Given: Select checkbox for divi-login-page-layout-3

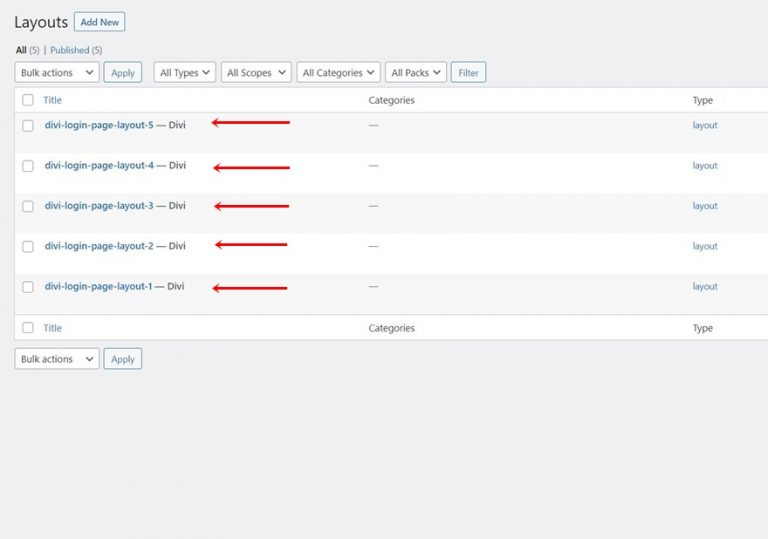Looking at the screenshot, I should (28, 206).
